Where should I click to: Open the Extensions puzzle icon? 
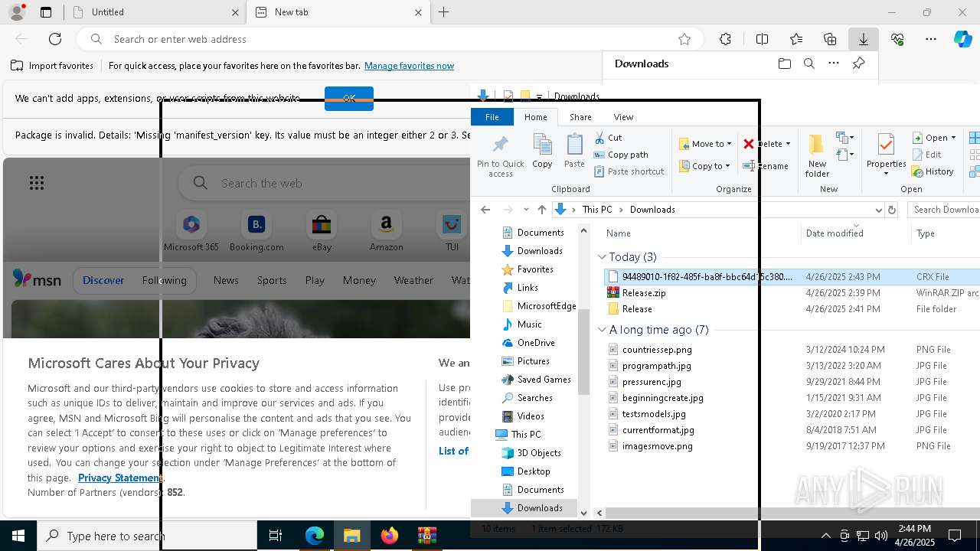coord(725,39)
